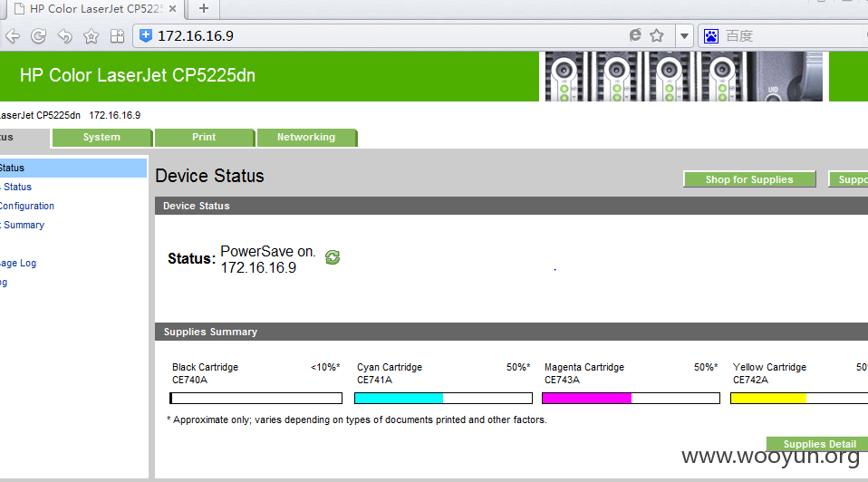Open Network Summary sidebar link

click(22, 225)
